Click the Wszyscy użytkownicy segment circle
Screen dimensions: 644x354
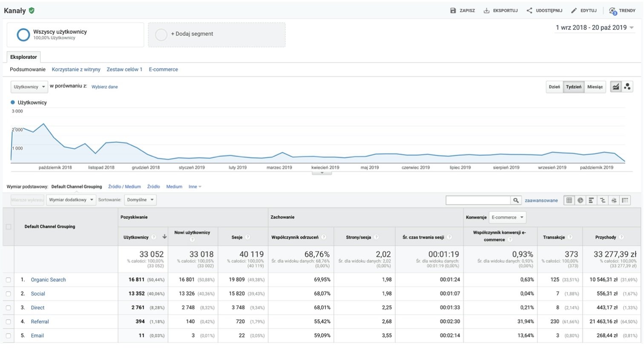click(x=23, y=35)
